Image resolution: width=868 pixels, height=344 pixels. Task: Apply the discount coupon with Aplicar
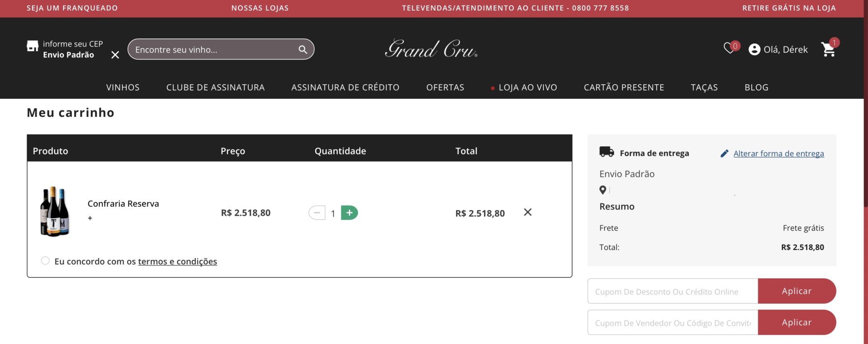pos(797,291)
